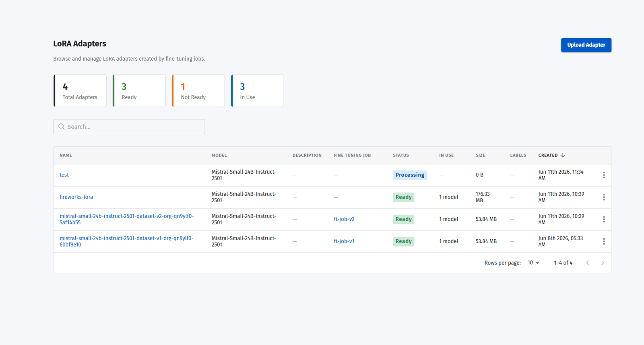644x345 pixels.
Task: Open actions menu for the ft-job-v2 adapter row
Action: [604, 219]
